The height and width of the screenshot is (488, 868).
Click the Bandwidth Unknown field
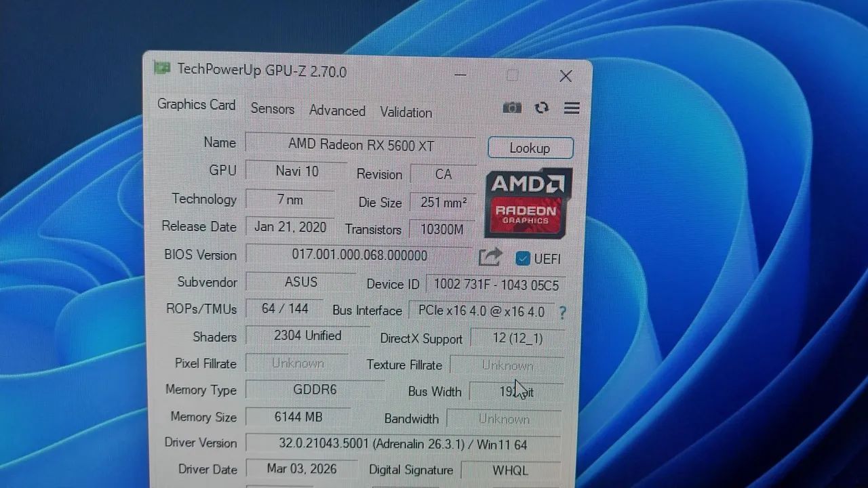[x=504, y=419]
